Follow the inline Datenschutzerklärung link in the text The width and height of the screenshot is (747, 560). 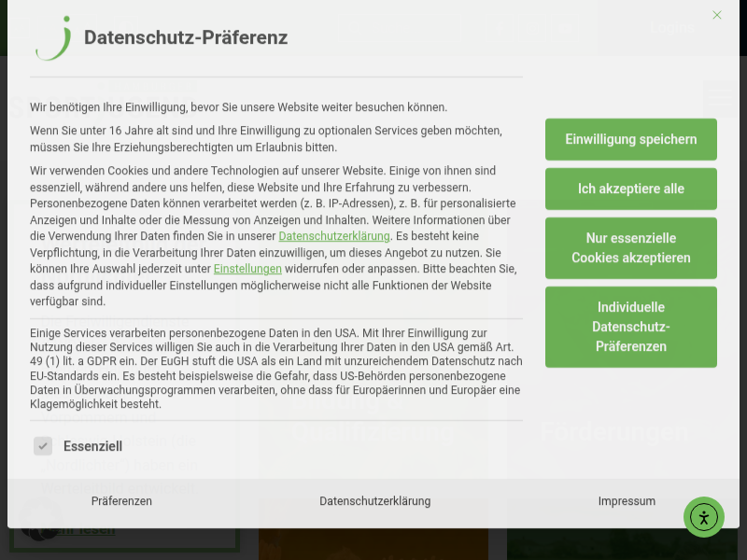(x=333, y=236)
